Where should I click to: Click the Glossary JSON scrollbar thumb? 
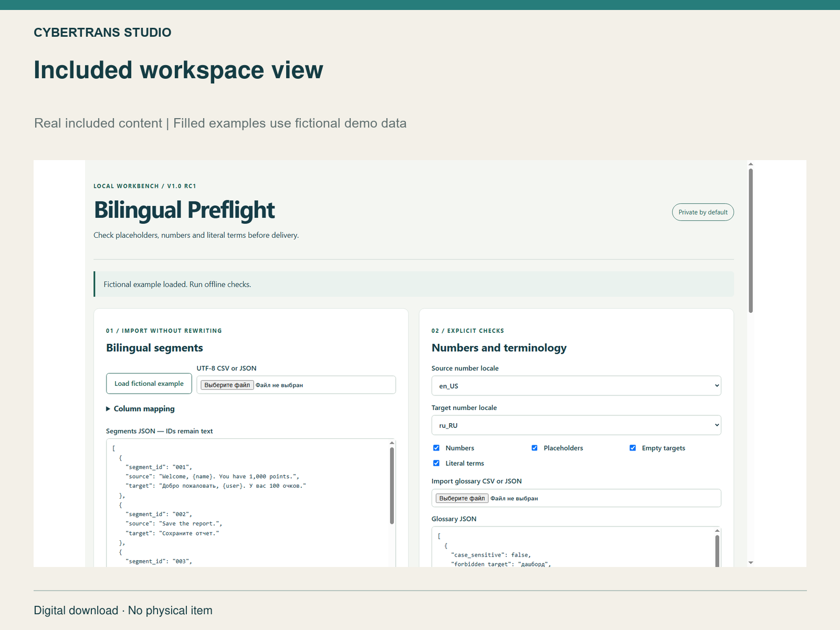coord(717,551)
